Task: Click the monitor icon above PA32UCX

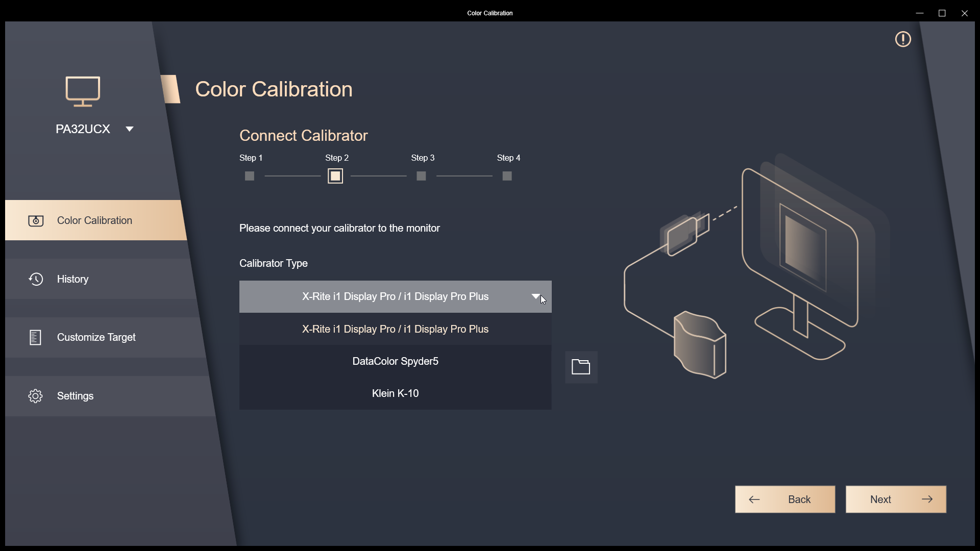Action: 83,91
